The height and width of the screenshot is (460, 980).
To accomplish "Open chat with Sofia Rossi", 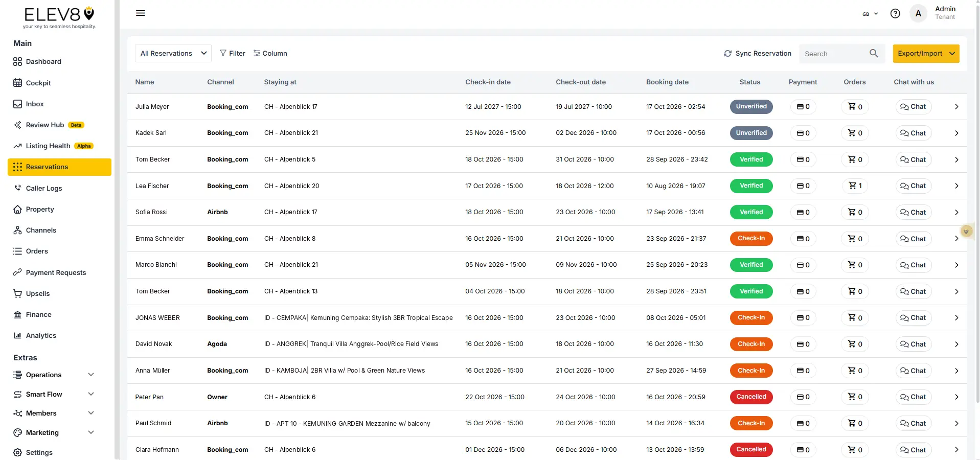I will (x=914, y=212).
